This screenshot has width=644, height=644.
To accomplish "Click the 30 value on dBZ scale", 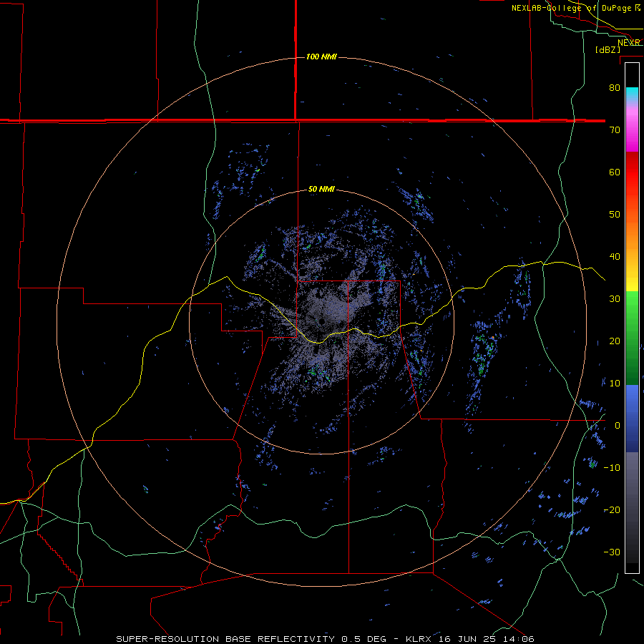I will [x=615, y=298].
